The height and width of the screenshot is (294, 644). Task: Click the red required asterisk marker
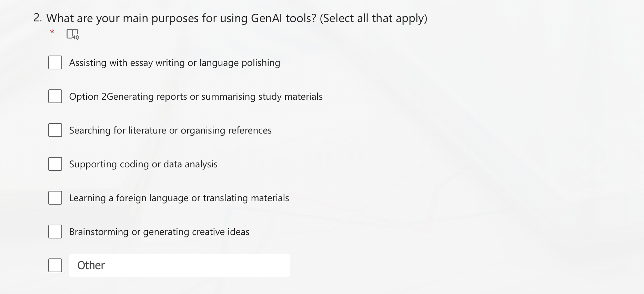click(x=52, y=32)
